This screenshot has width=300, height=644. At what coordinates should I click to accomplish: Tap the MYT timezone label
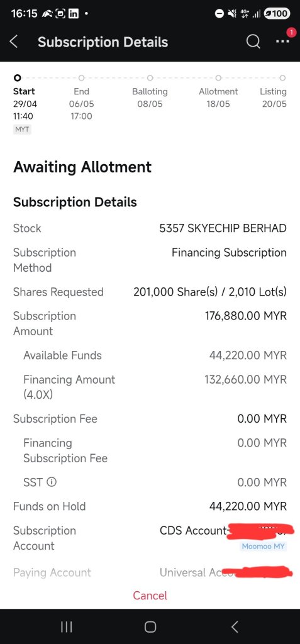22,130
